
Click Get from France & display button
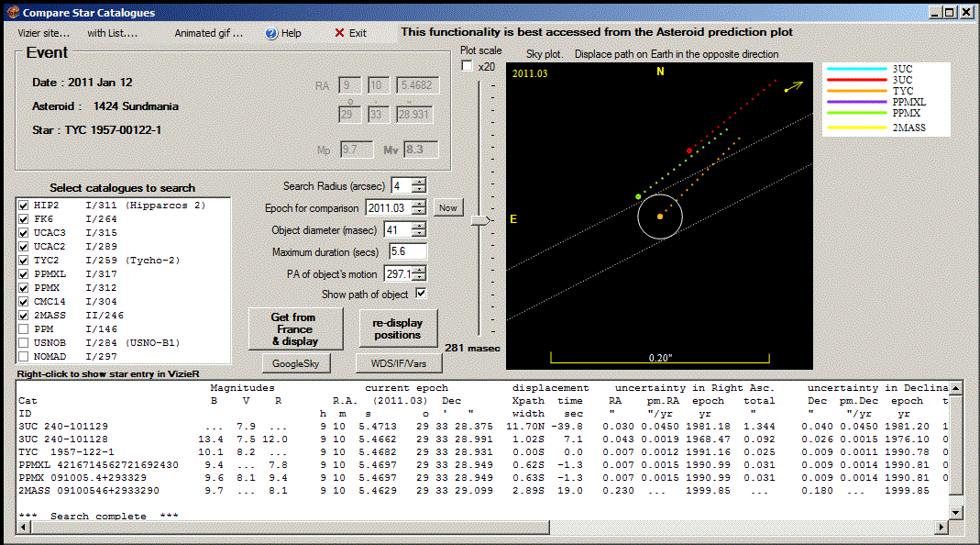pos(294,328)
